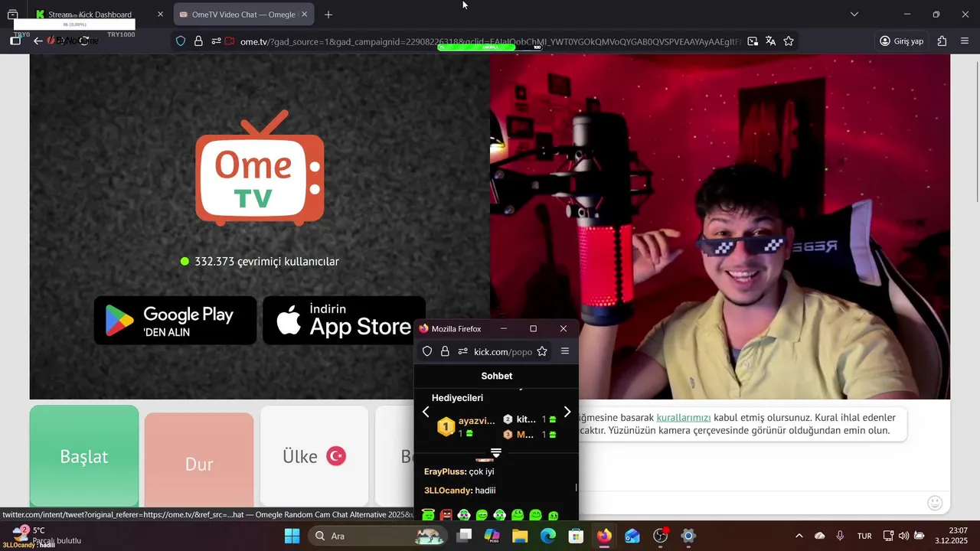Click kick.com/popo address in popup window
Viewport: 980px width, 551px height.
point(502,352)
